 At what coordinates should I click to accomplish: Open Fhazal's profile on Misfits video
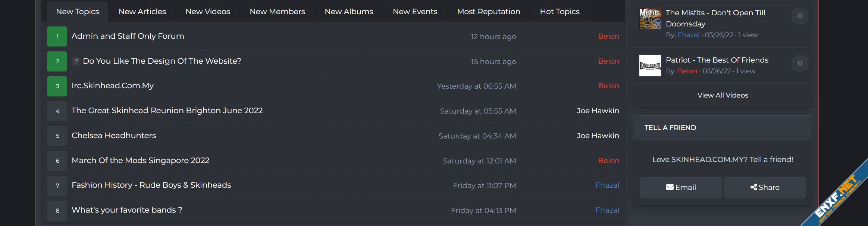688,35
